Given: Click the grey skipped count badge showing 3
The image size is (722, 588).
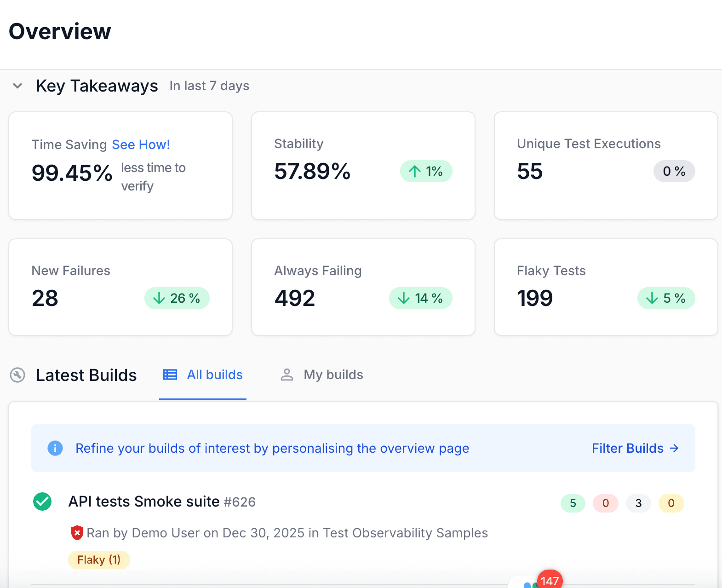Looking at the screenshot, I should point(638,503).
